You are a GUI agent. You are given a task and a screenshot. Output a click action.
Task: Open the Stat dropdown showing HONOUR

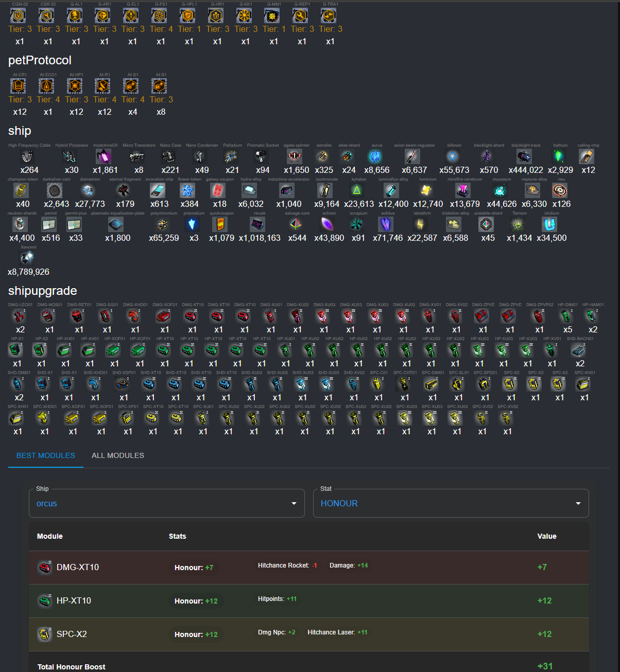tap(451, 503)
